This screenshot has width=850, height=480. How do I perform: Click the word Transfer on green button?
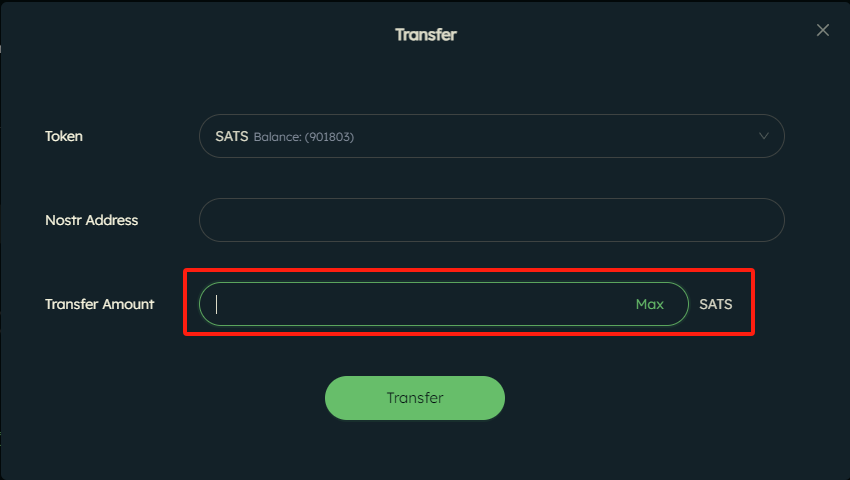pyautogui.click(x=415, y=398)
